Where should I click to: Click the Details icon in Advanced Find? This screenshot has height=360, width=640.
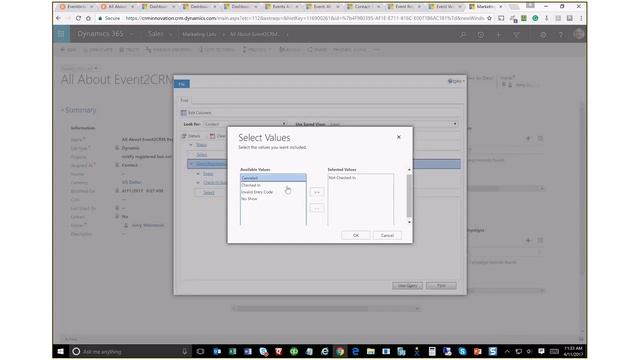pos(184,136)
